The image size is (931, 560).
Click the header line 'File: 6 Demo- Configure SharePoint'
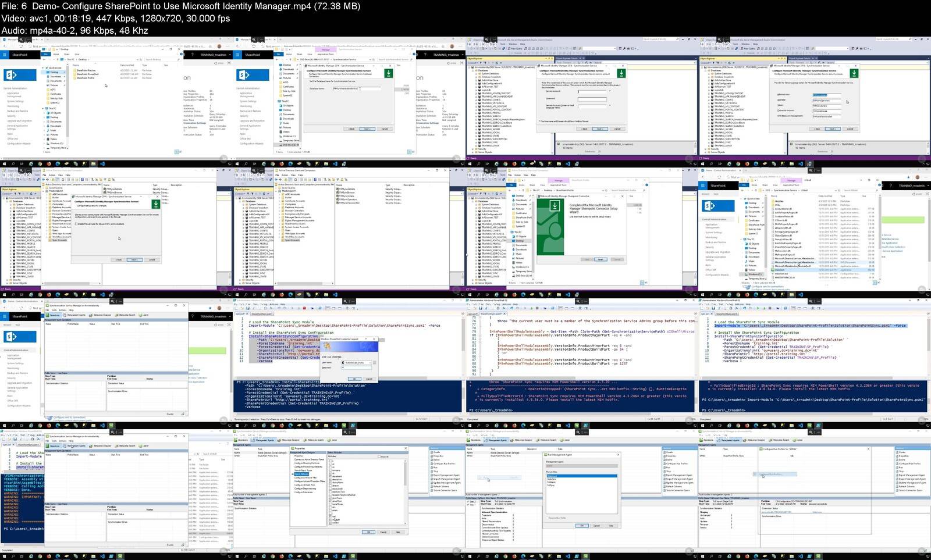tap(181, 6)
